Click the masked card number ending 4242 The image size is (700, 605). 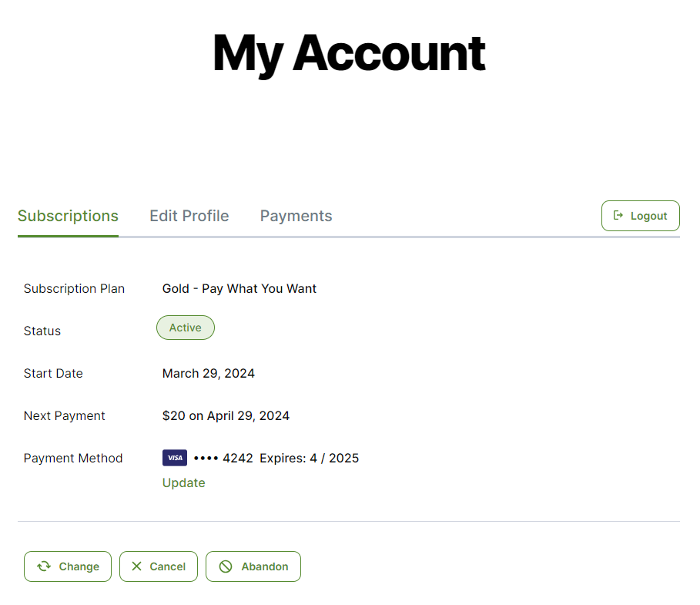click(x=223, y=458)
